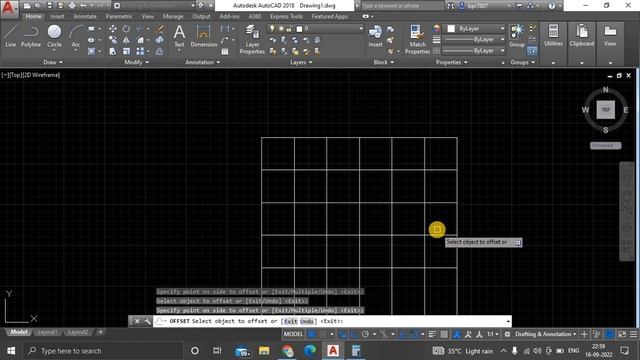This screenshot has width=640, height=360.
Task: Toggle grid display in status bar
Action: click(312, 334)
